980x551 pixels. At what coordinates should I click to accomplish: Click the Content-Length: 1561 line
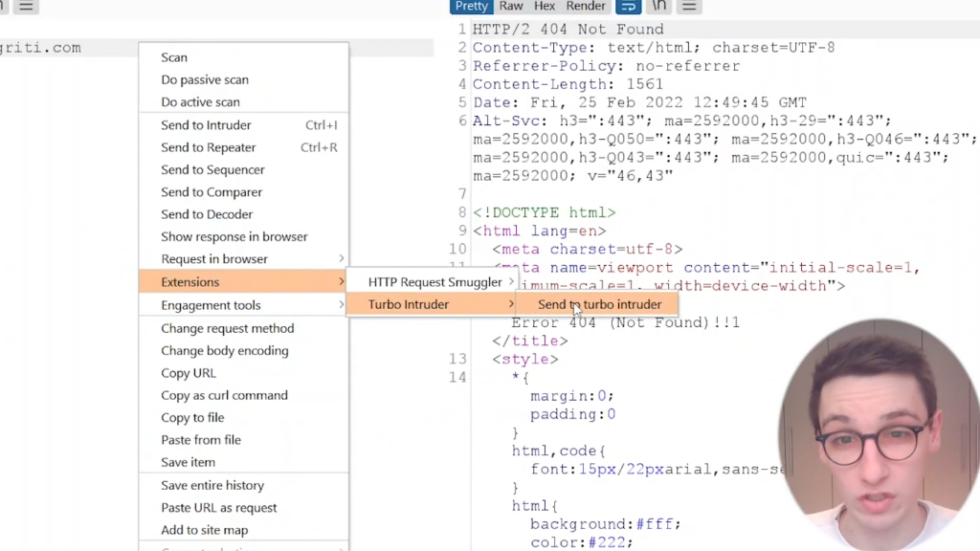(x=568, y=84)
